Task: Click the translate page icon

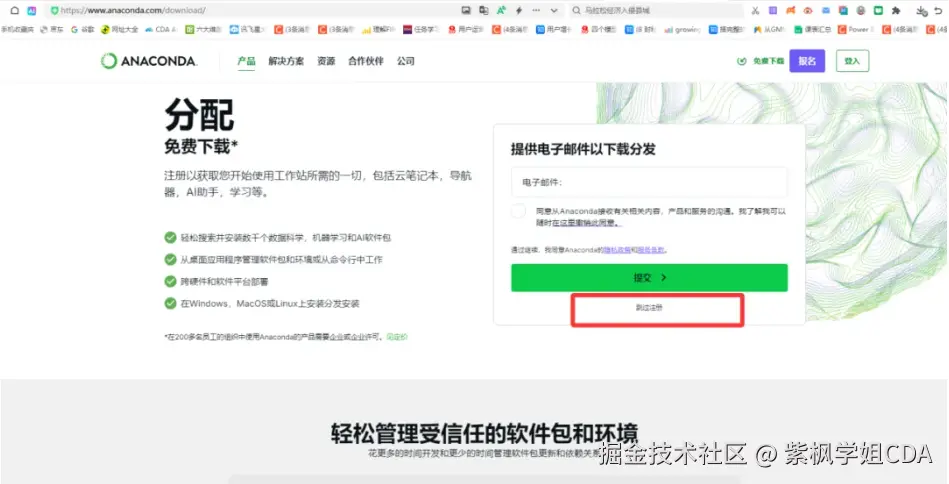Action: click(x=484, y=10)
